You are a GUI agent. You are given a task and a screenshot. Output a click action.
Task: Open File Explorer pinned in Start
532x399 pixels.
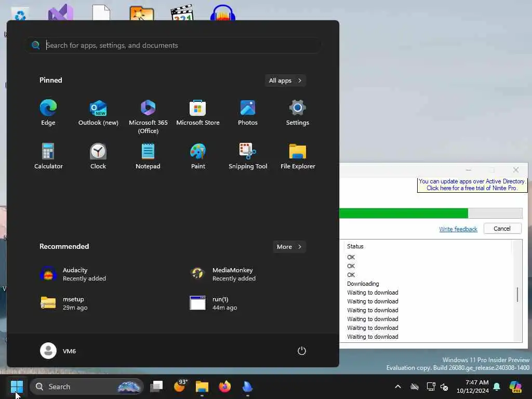point(298,156)
